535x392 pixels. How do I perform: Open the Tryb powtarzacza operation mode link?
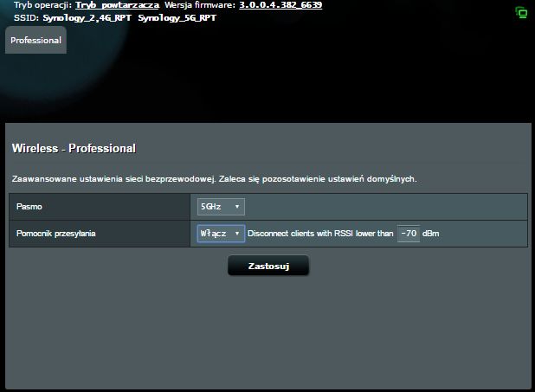[117, 5]
